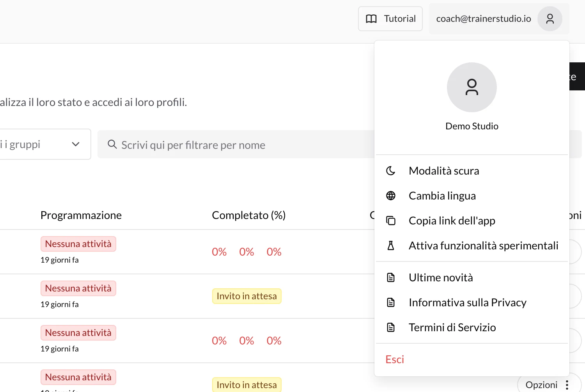Screen dimensions: 585x392
Task: Open Informativa sulla Privacy
Action: click(472, 302)
